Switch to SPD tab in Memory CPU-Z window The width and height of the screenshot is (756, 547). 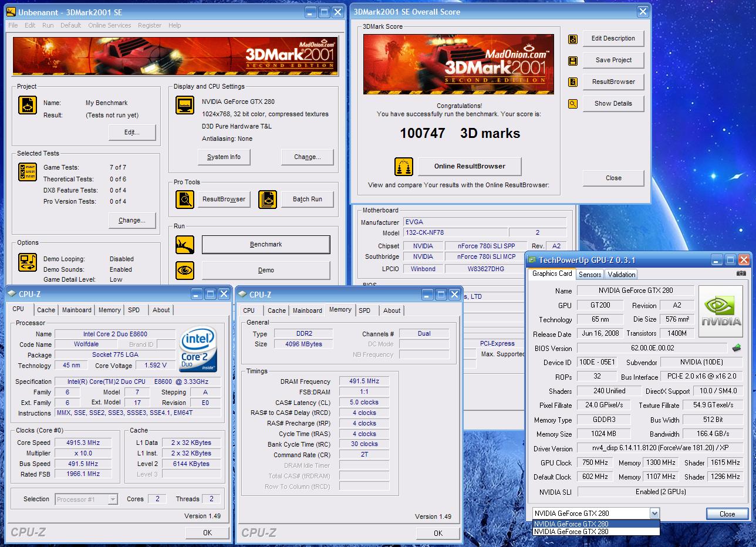point(365,310)
